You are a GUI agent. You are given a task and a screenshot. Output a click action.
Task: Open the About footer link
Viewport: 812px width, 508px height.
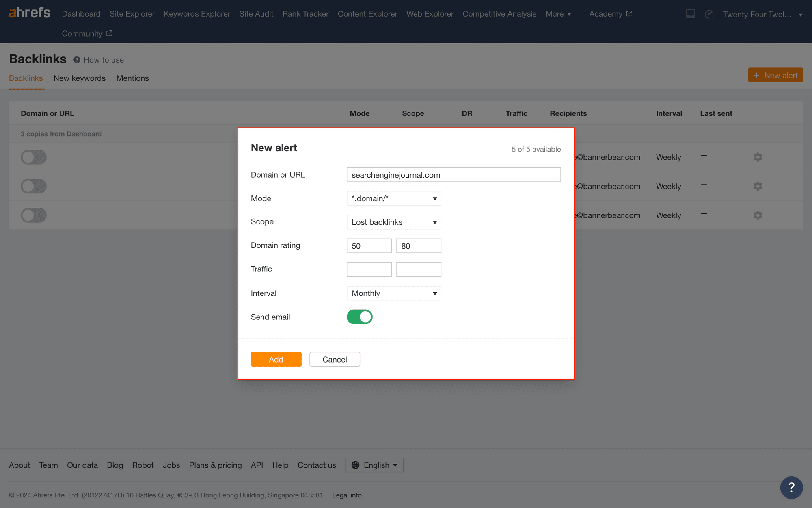click(19, 465)
